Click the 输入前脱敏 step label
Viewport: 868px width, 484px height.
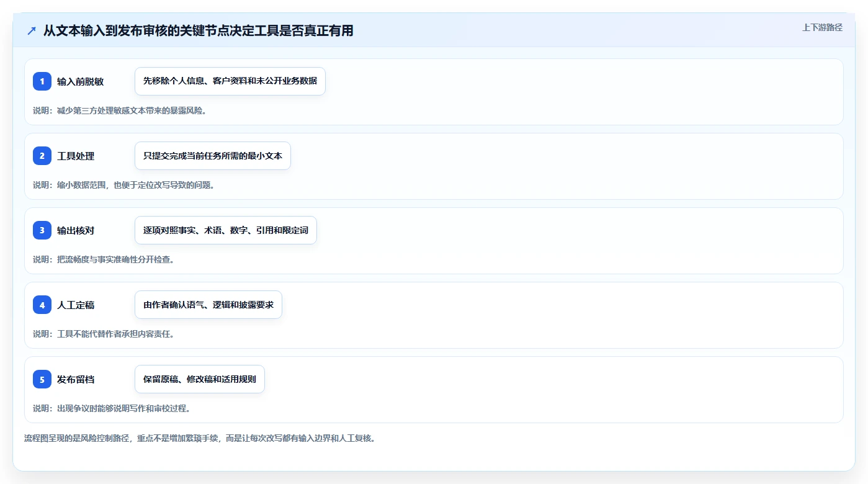pyautogui.click(x=80, y=81)
